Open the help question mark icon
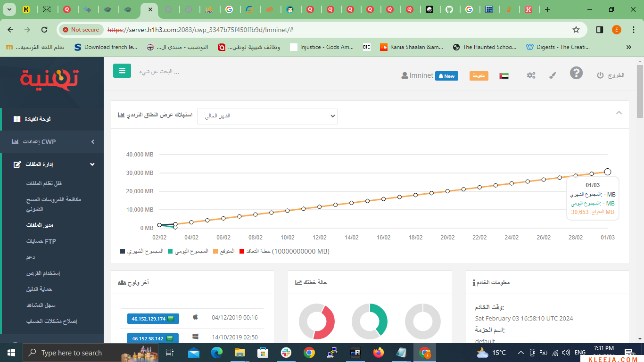644x362 pixels. [x=576, y=73]
